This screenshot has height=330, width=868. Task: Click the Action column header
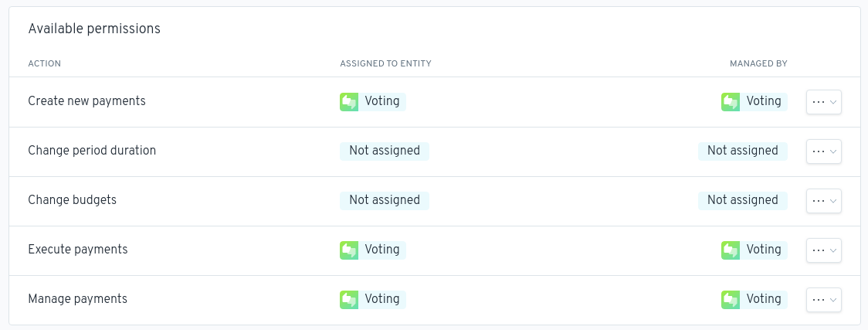pyautogui.click(x=44, y=63)
